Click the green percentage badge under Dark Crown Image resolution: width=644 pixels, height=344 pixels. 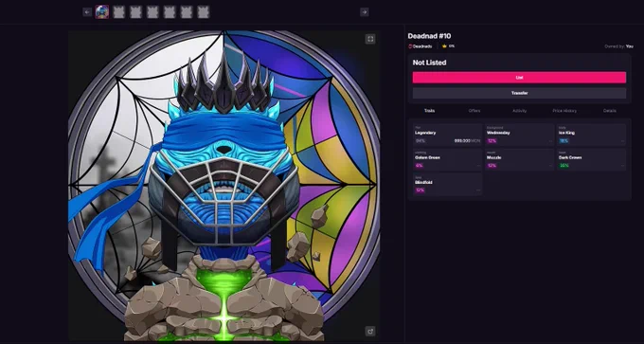563,166
